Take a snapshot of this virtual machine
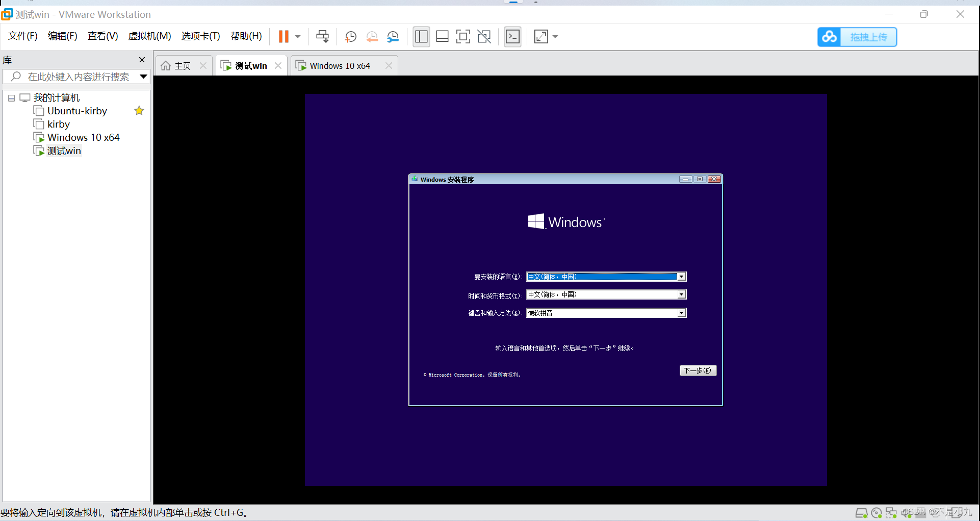Viewport: 980px width, 521px height. click(x=350, y=36)
